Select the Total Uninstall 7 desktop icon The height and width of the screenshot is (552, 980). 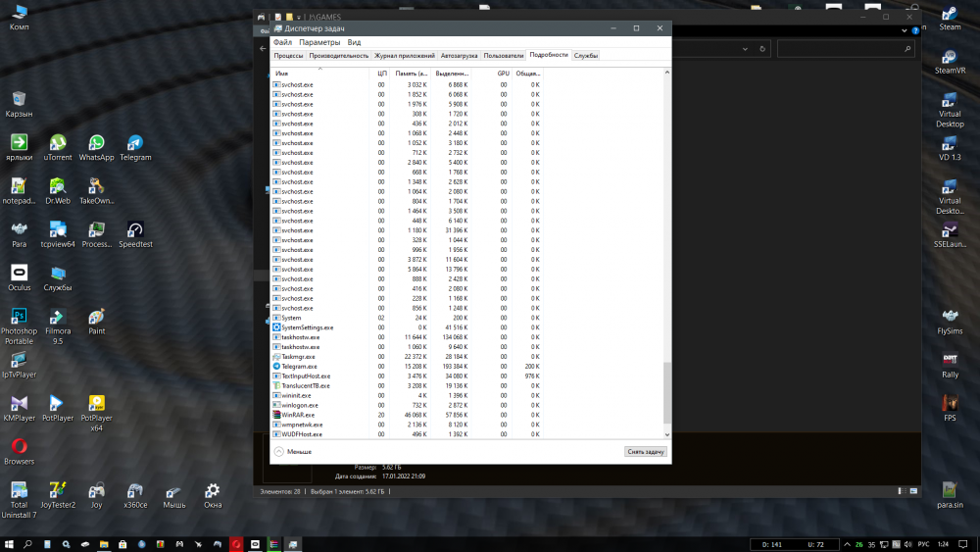point(20,500)
